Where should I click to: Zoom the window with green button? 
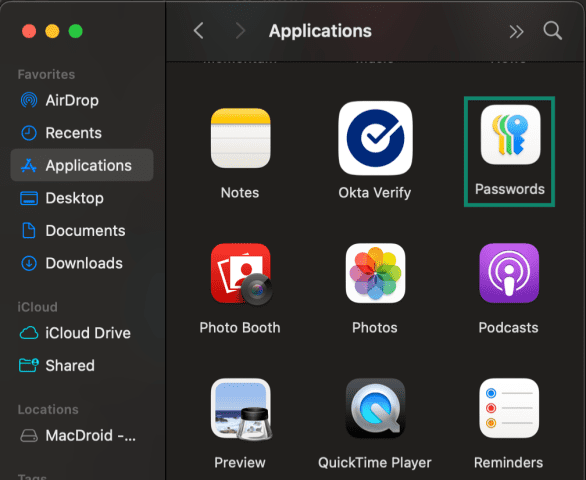pyautogui.click(x=75, y=31)
